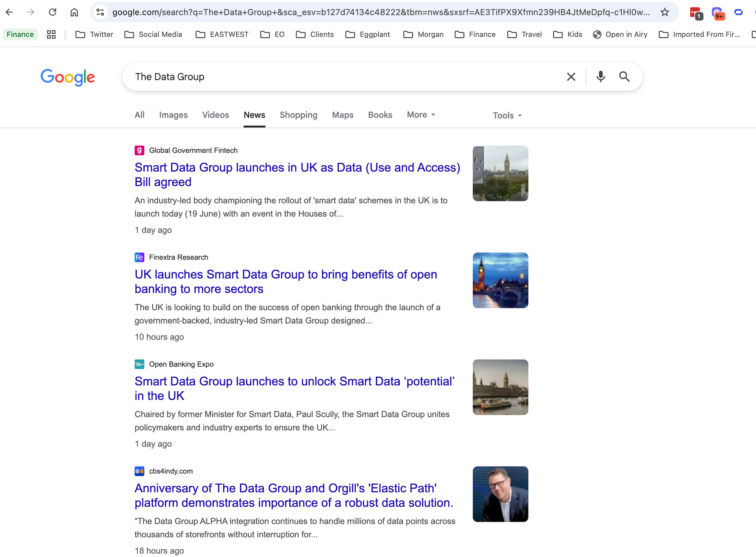756x557 pixels.
Task: Clear the search box with X
Action: pyautogui.click(x=571, y=77)
